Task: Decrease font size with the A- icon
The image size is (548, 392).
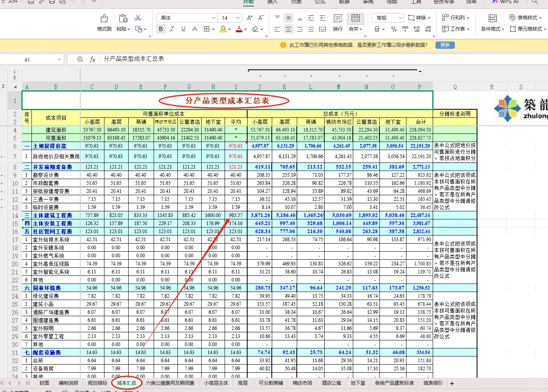Action: pyautogui.click(x=261, y=18)
